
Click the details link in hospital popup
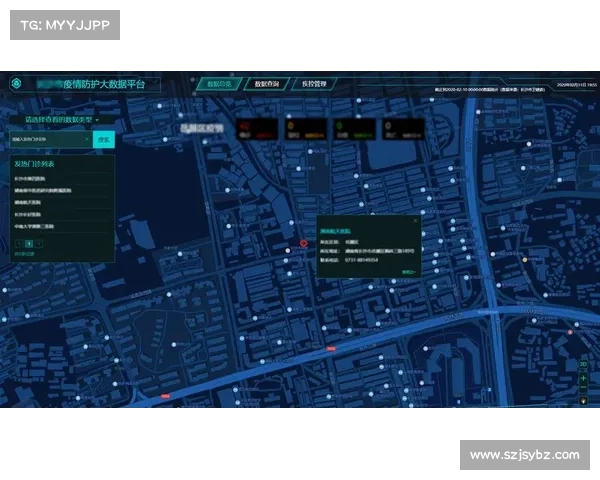(x=407, y=271)
